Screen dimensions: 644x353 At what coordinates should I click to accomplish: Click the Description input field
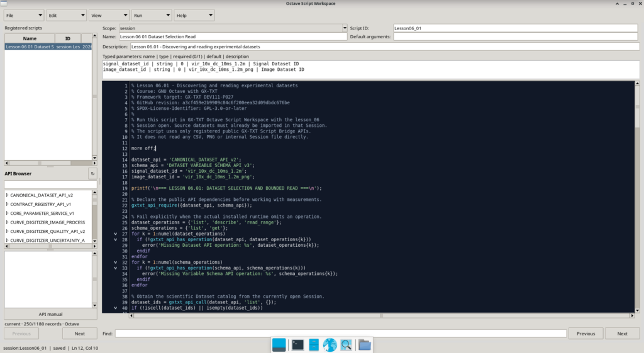[384, 46]
